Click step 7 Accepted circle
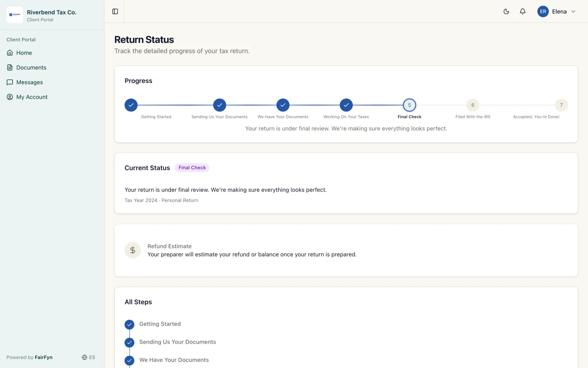Image resolution: width=588 pixels, height=368 pixels. click(561, 105)
